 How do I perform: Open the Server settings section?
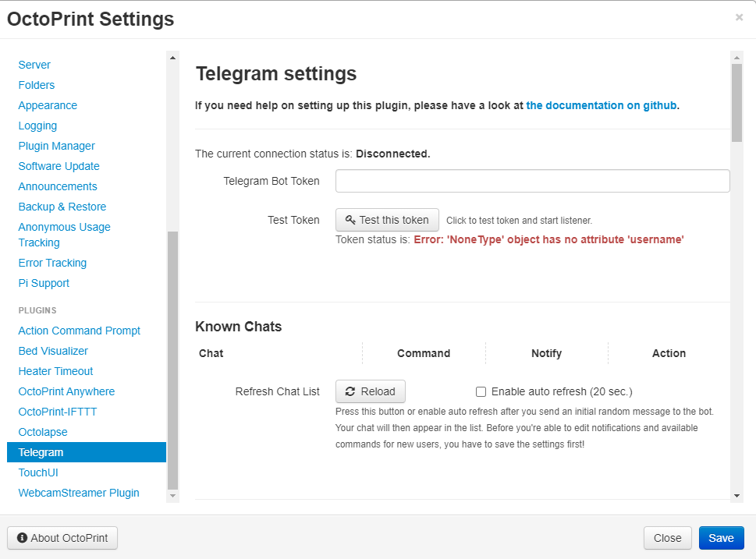pyautogui.click(x=34, y=65)
